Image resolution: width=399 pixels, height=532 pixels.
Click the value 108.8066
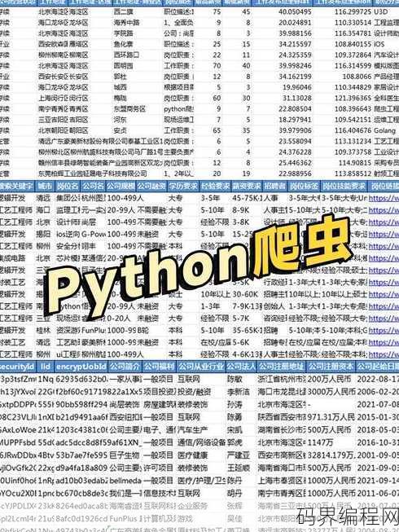(x=357, y=77)
